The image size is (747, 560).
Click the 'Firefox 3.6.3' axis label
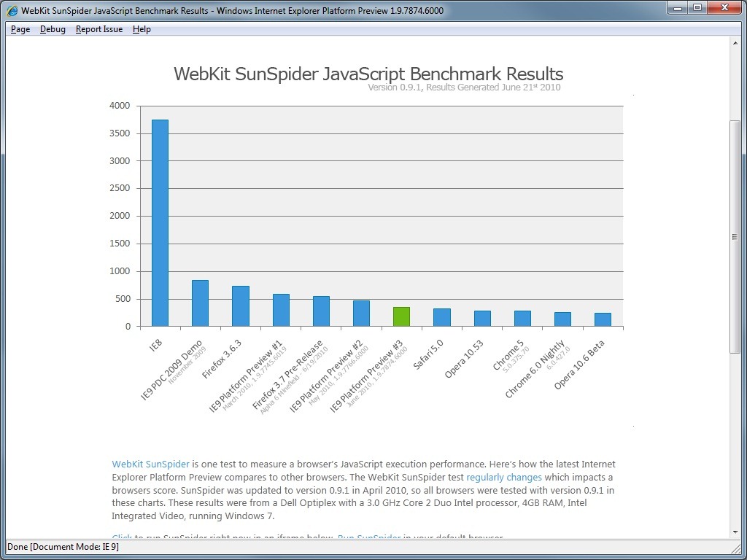tap(221, 359)
